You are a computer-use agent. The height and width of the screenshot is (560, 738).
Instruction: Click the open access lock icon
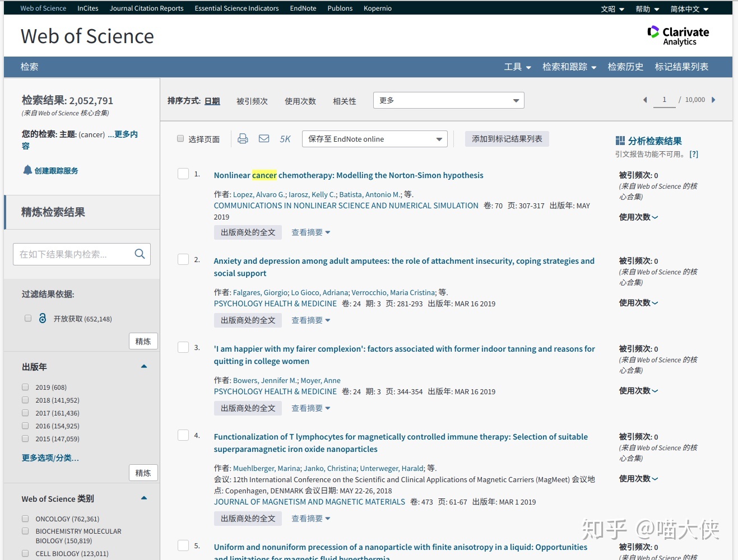(x=43, y=318)
